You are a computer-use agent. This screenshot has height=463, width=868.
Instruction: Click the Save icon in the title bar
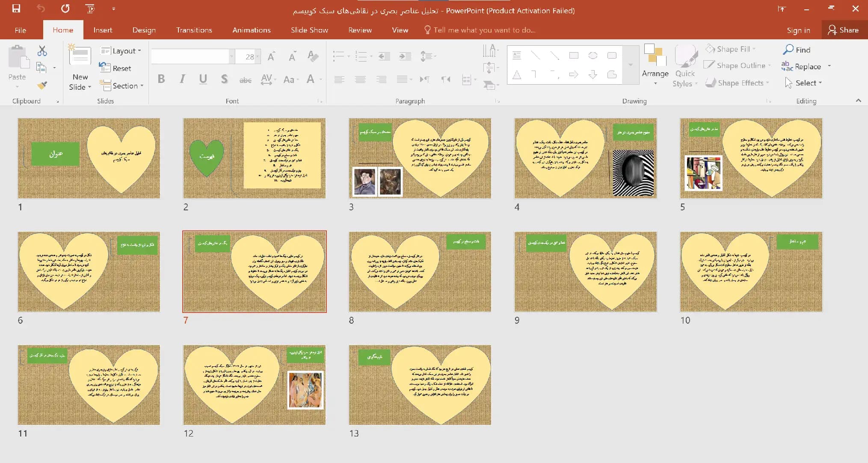tap(16, 9)
